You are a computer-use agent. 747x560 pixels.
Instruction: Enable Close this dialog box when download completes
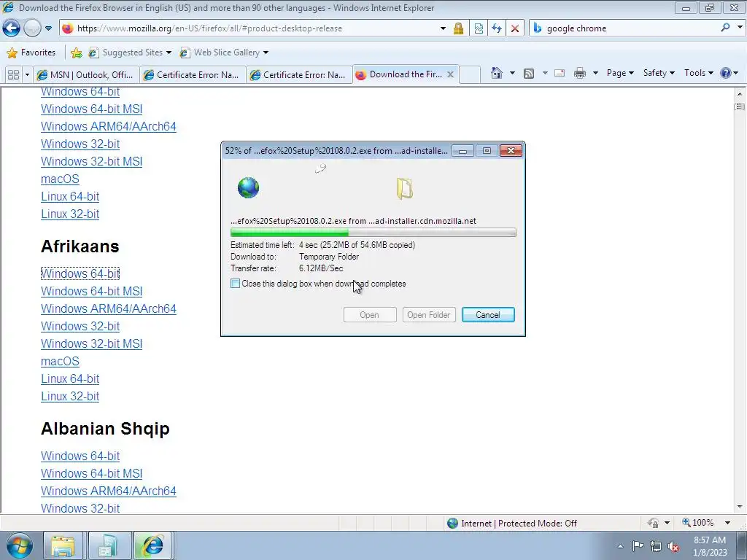236,284
